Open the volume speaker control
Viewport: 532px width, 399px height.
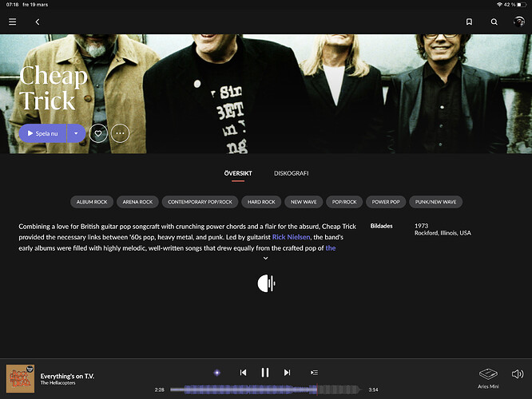click(518, 374)
